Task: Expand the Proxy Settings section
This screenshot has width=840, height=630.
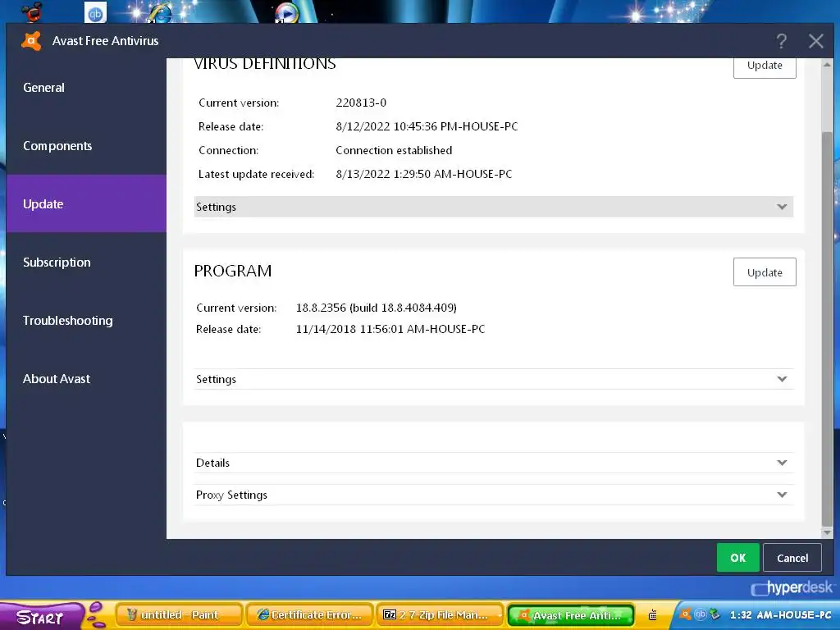Action: tap(493, 495)
